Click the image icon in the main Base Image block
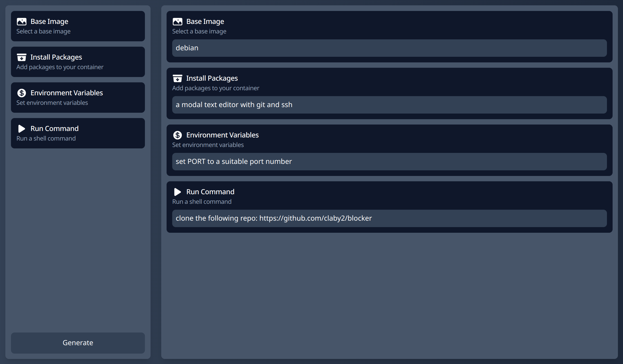Image resolution: width=623 pixels, height=364 pixels. [x=178, y=22]
